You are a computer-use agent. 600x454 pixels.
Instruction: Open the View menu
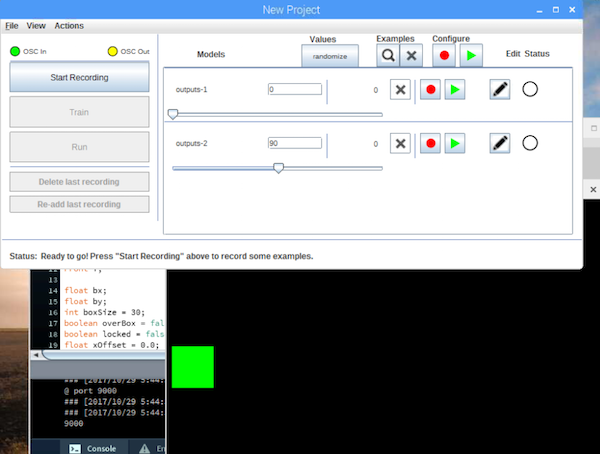tap(36, 26)
